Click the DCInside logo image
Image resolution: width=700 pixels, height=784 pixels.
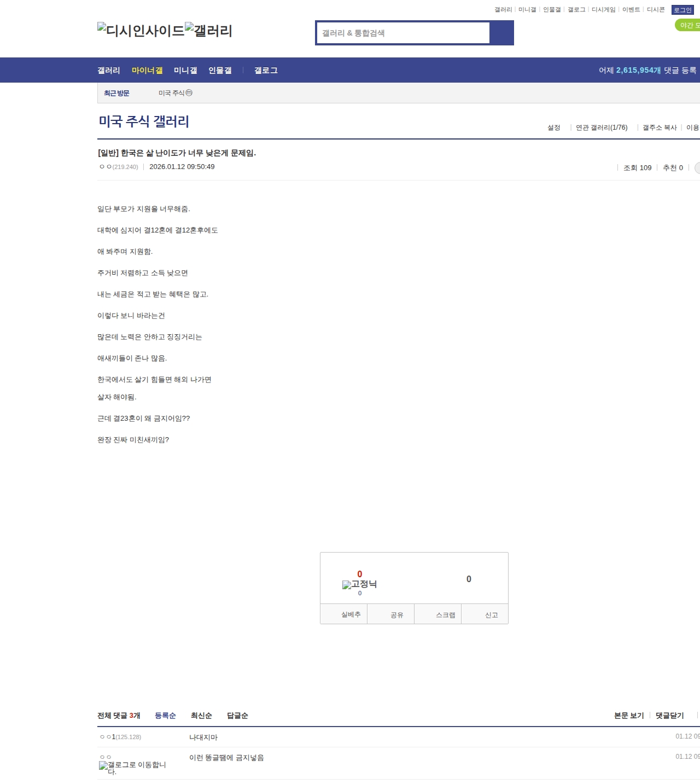tap(141, 30)
